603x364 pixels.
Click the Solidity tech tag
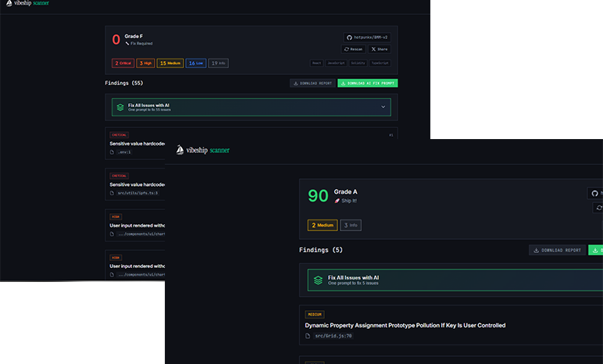coord(358,63)
